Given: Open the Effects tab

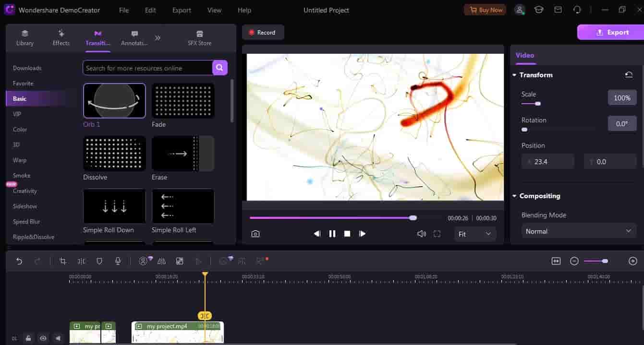Looking at the screenshot, I should [61, 38].
